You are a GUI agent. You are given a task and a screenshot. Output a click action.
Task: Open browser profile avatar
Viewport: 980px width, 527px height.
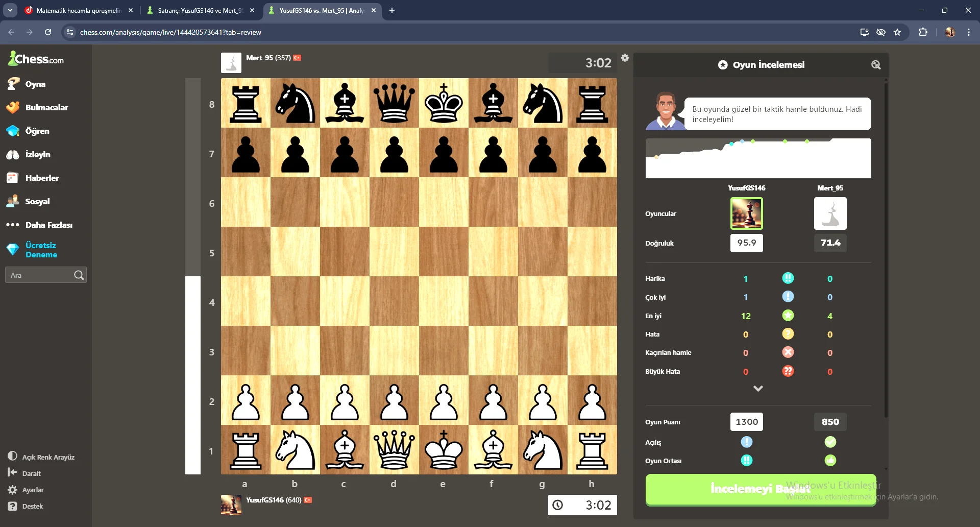pyautogui.click(x=950, y=32)
